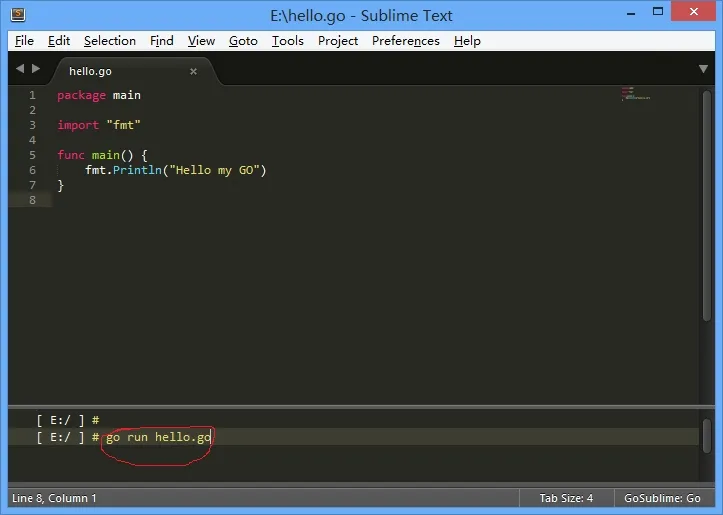The image size is (723, 515).
Task: Open the Tab Size: 4 selector
Action: pyautogui.click(x=566, y=498)
